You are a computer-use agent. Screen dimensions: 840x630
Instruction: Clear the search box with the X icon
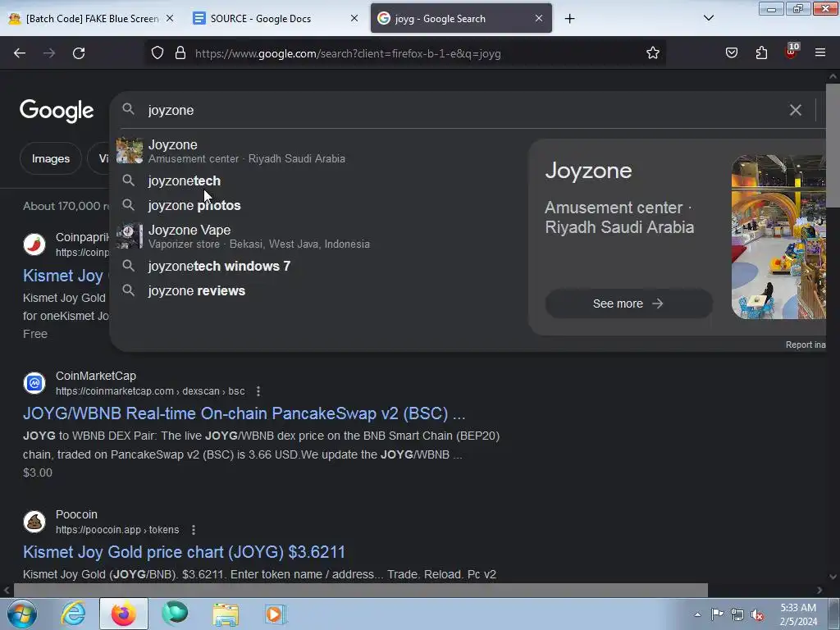pos(795,110)
